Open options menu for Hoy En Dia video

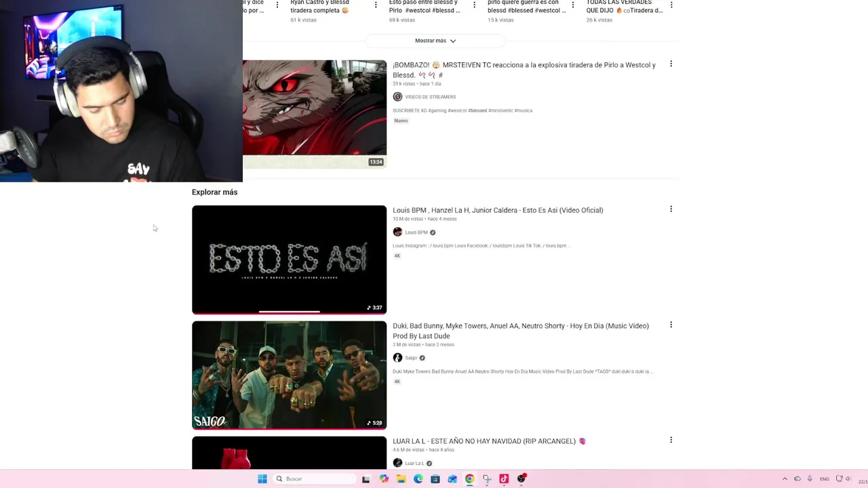[671, 325]
